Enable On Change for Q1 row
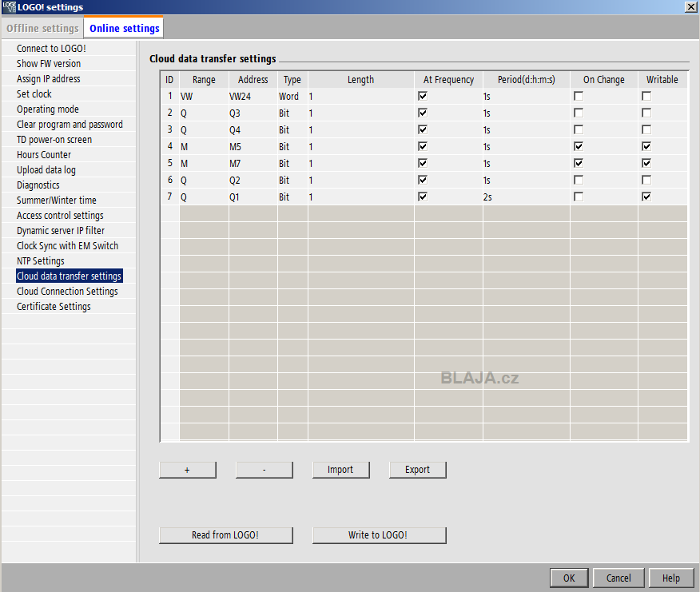The height and width of the screenshot is (592, 700). pyautogui.click(x=579, y=197)
